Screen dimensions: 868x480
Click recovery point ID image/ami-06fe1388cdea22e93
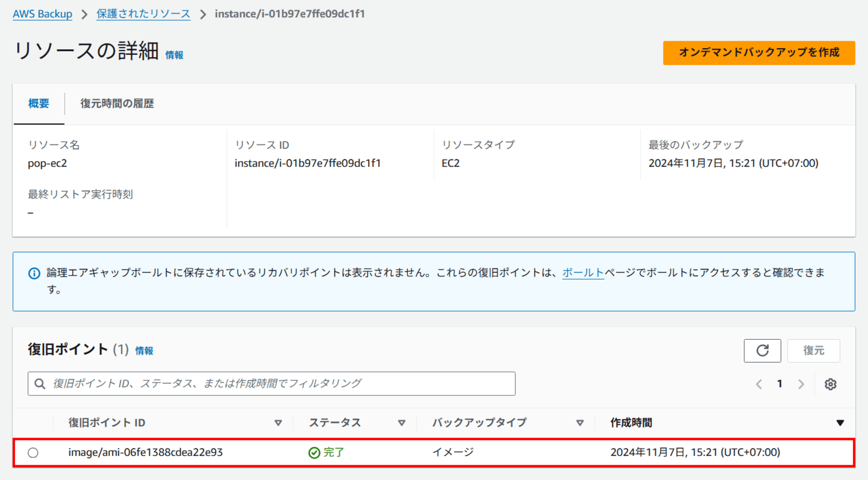pyautogui.click(x=145, y=452)
